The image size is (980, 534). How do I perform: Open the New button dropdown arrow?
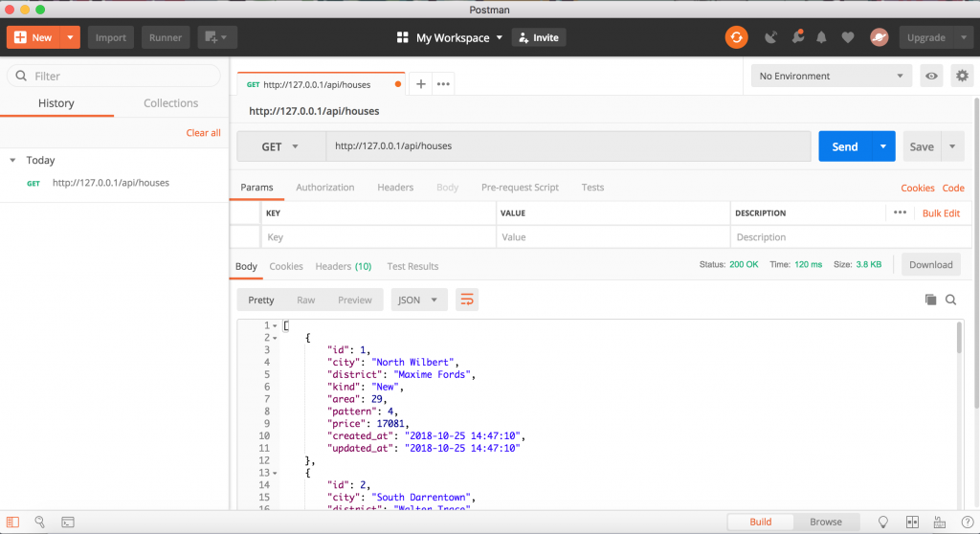click(70, 37)
